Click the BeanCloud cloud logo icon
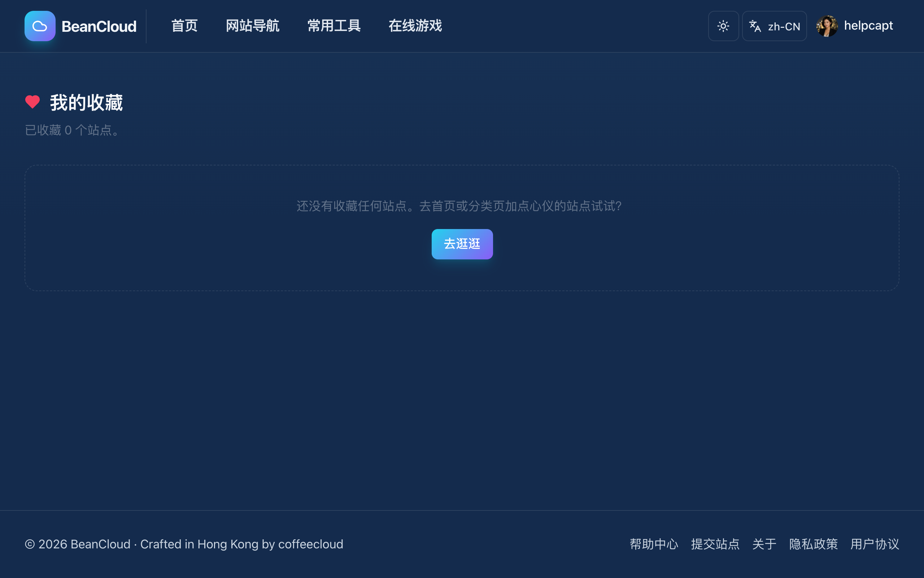 pyautogui.click(x=40, y=26)
